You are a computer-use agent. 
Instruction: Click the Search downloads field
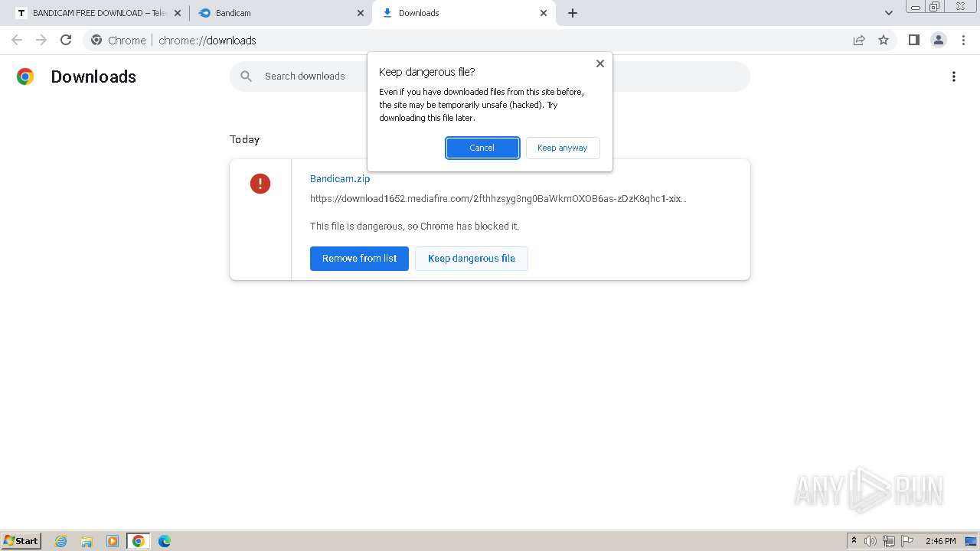(x=490, y=77)
